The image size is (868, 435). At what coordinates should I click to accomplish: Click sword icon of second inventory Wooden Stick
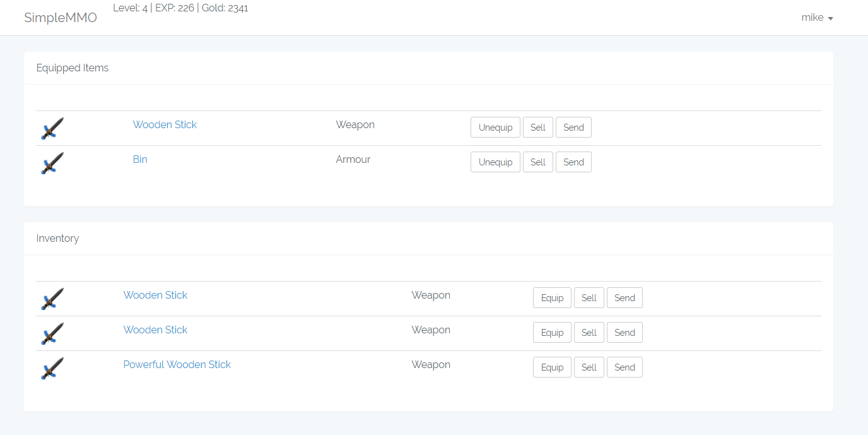tap(52, 333)
